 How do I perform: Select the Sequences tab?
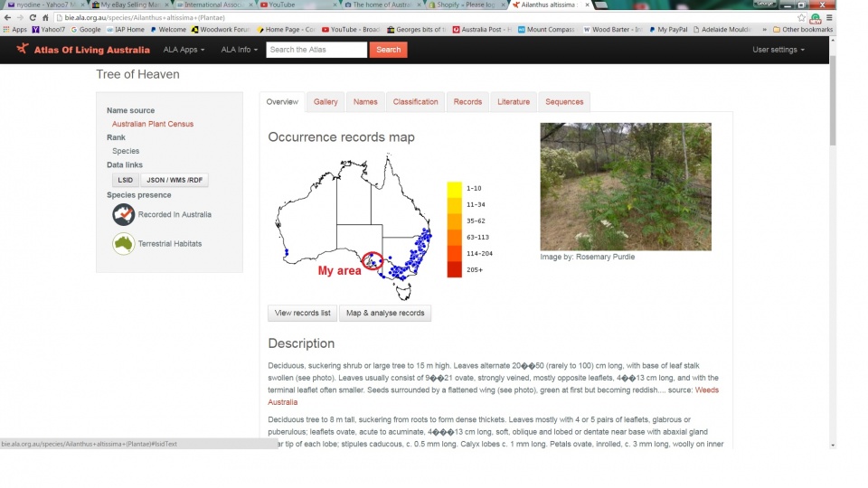pos(564,102)
